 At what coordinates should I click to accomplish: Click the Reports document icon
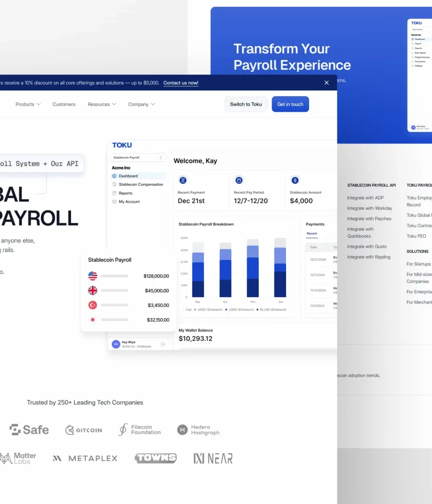pos(114,193)
